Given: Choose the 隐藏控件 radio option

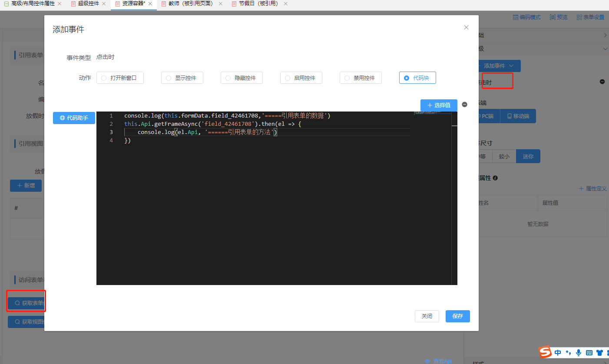Looking at the screenshot, I should pyautogui.click(x=228, y=78).
